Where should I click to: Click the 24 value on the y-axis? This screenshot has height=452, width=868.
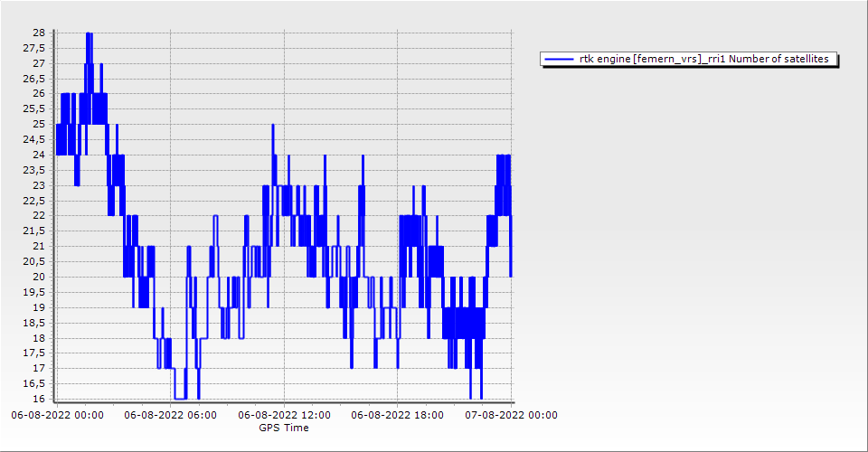(39, 155)
